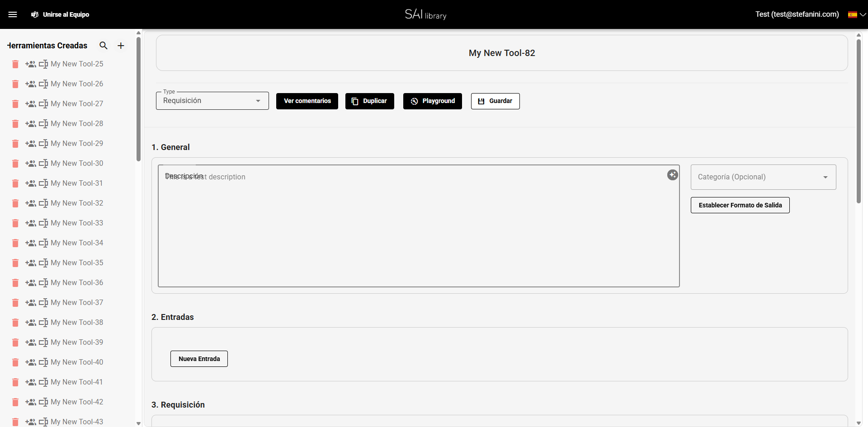
Task: Expand the Categoría (Opcional) dropdown
Action: coord(763,177)
